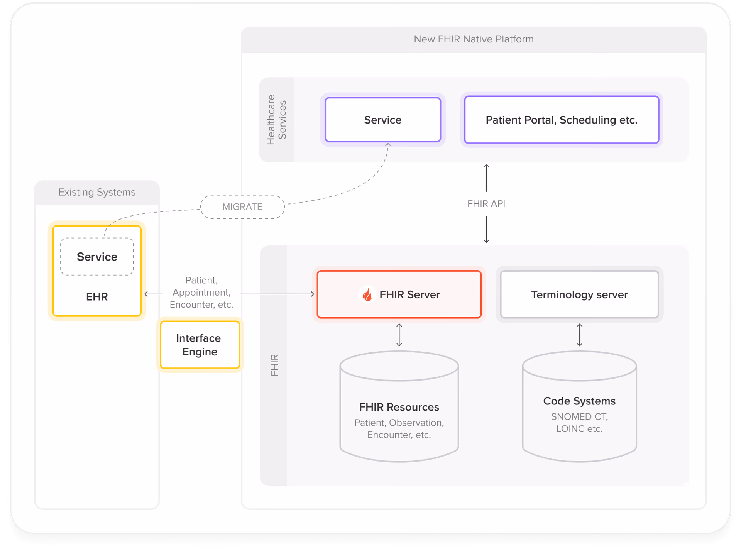Click the EHR label
741x560 pixels.
pyautogui.click(x=97, y=297)
